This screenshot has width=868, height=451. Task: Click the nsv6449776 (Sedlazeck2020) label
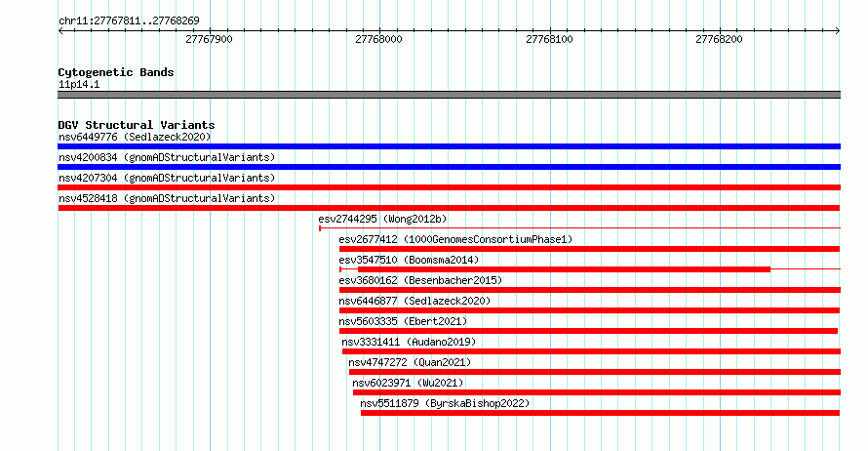point(135,137)
